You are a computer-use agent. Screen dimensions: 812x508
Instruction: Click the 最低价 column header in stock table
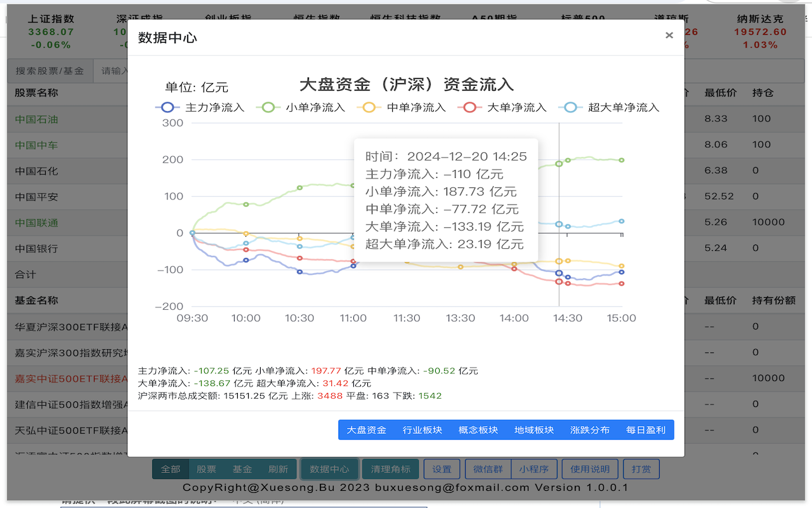click(721, 93)
